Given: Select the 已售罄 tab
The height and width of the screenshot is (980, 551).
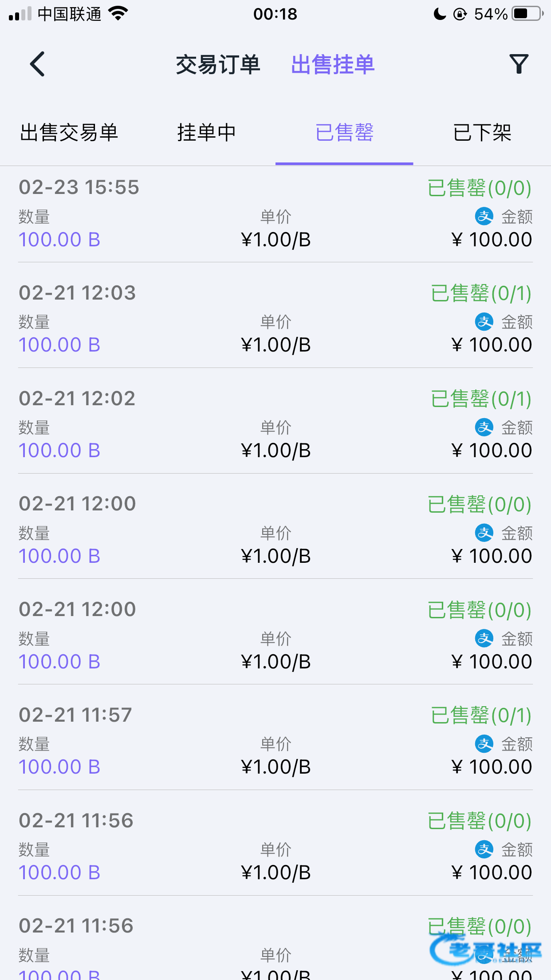Looking at the screenshot, I should (x=344, y=133).
